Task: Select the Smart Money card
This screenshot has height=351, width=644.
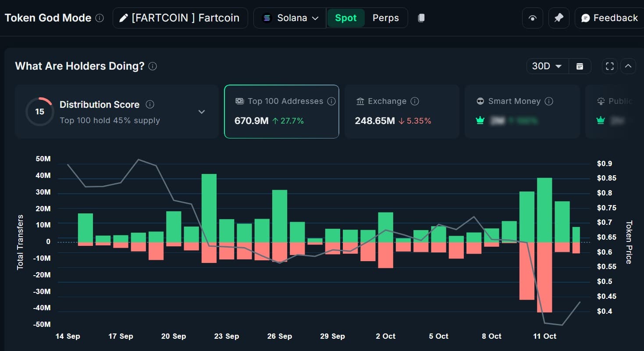Action: point(522,111)
